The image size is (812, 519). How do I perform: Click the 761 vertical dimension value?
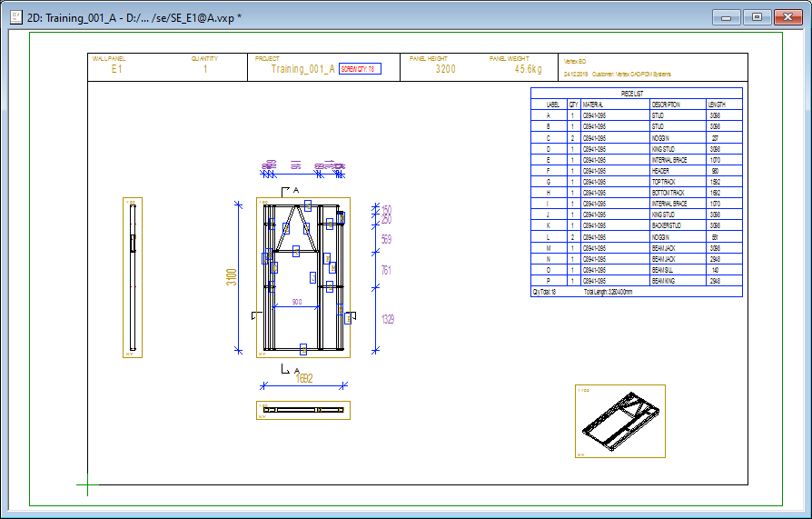(386, 270)
